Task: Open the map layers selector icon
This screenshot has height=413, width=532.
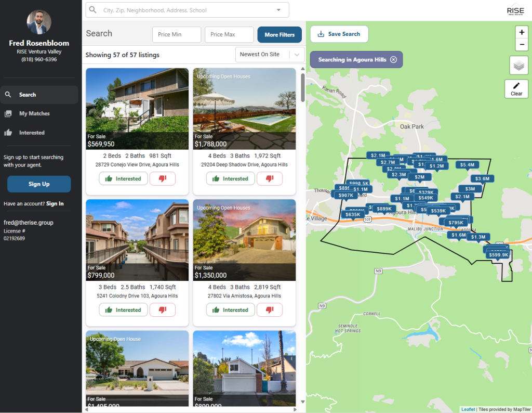Action: click(518, 66)
